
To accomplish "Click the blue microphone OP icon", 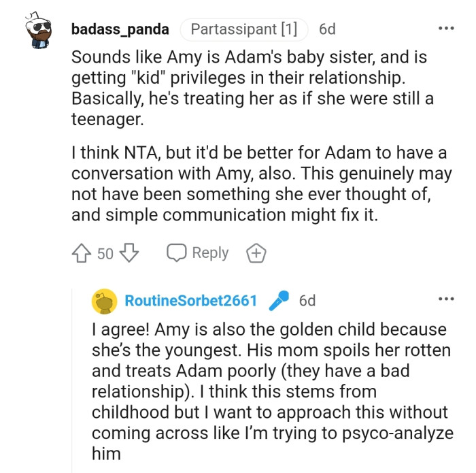I will (x=279, y=301).
